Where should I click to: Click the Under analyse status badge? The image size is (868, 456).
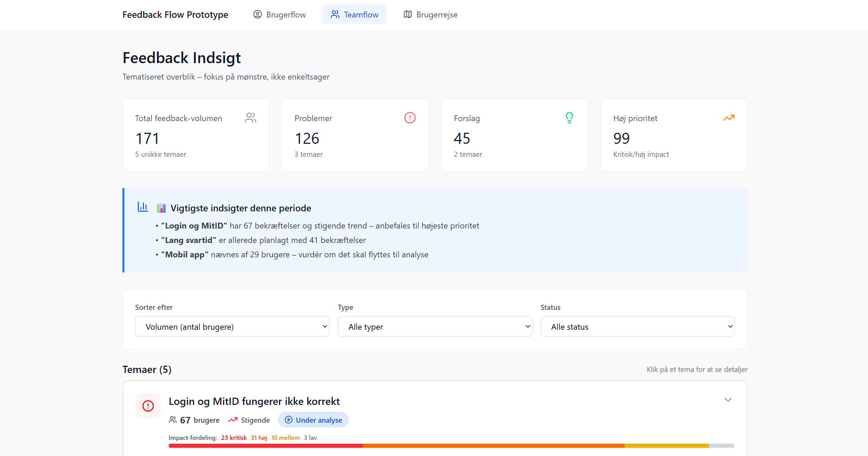pyautogui.click(x=313, y=420)
